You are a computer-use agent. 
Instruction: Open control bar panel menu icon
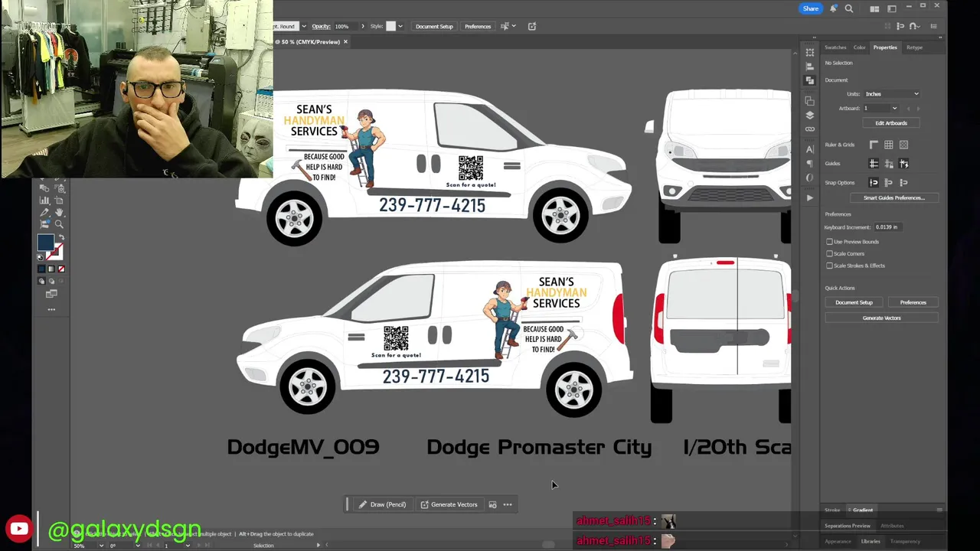point(933,26)
